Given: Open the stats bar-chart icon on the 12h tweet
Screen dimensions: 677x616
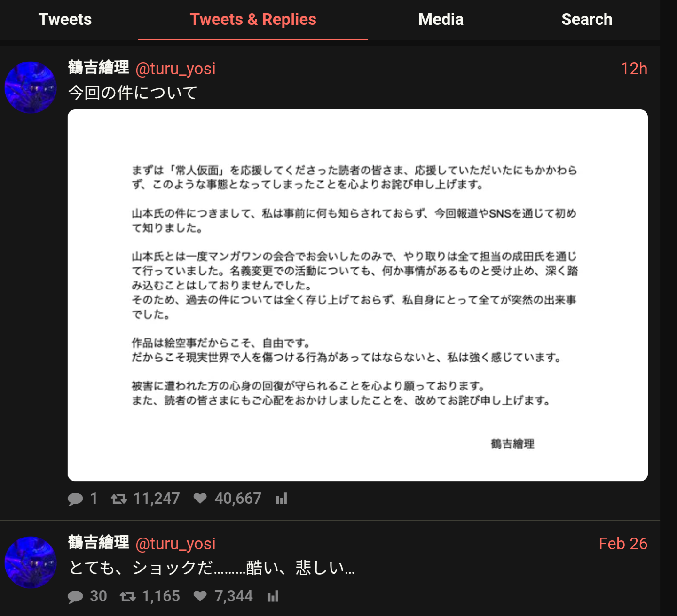Looking at the screenshot, I should coord(282,499).
